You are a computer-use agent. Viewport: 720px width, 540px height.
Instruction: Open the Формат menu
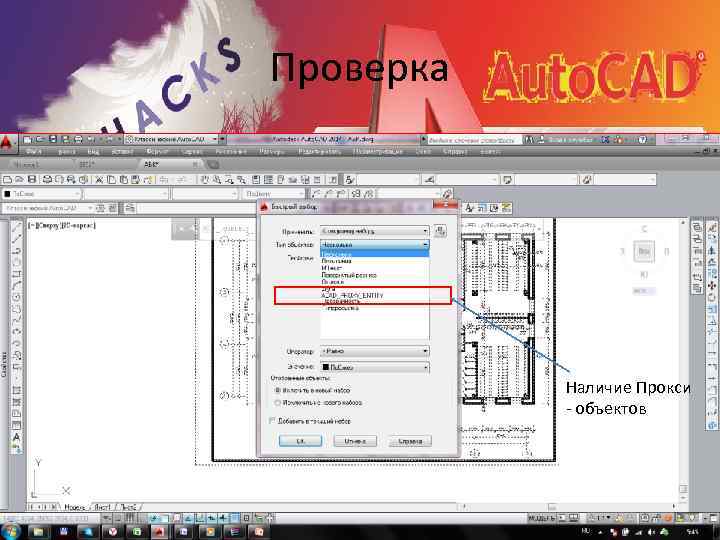(157, 151)
